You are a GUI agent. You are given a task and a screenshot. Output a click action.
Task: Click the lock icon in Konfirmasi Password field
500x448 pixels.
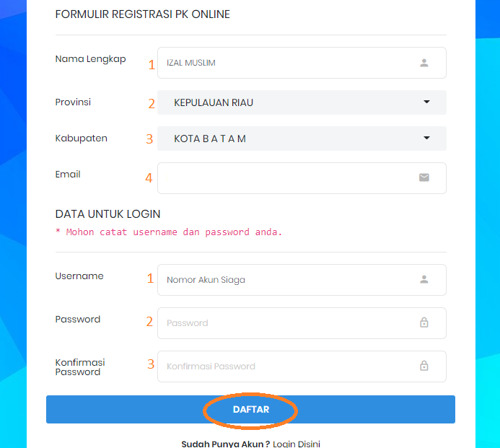[424, 366]
